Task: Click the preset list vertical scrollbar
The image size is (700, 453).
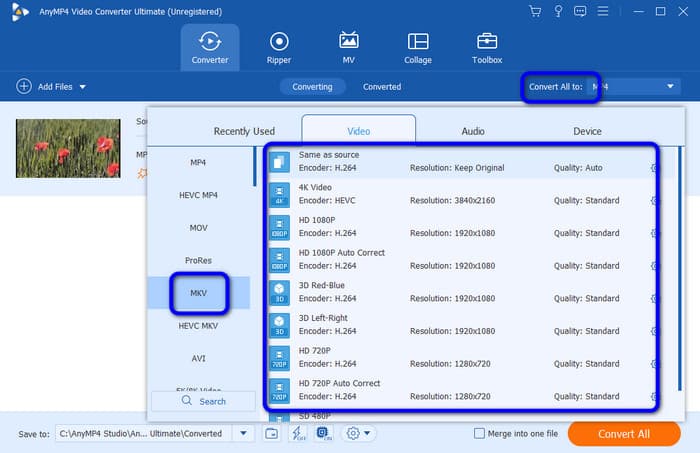Action: (680, 268)
